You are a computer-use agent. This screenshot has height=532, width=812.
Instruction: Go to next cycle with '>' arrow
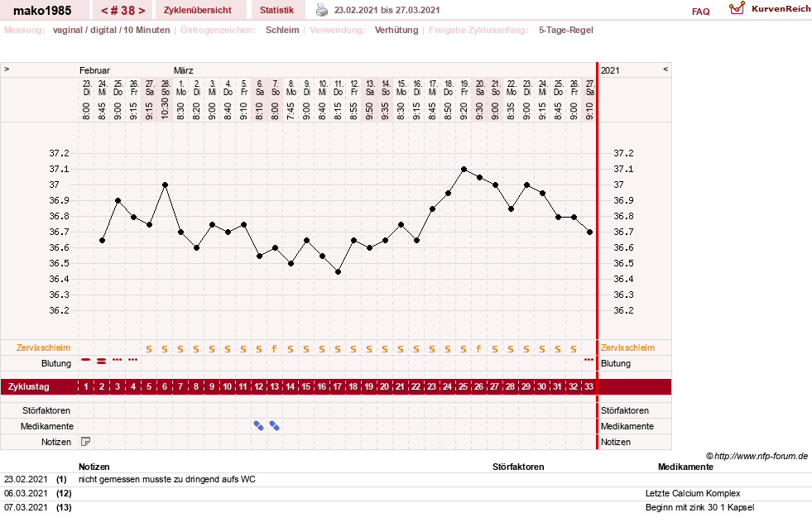click(x=142, y=11)
